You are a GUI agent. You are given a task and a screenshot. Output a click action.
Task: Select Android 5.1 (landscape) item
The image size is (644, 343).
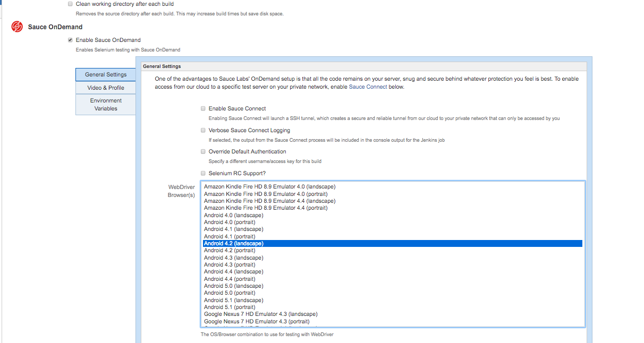click(x=393, y=300)
